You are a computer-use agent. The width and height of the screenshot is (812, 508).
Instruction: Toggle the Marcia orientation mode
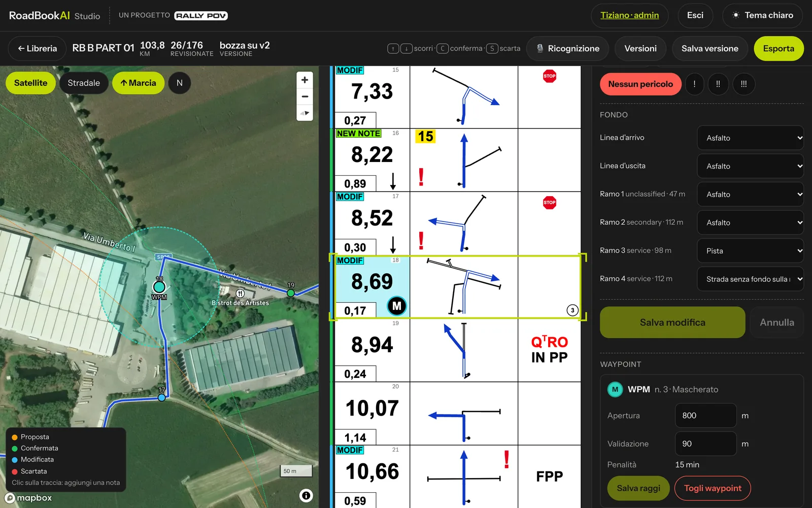[x=138, y=83]
